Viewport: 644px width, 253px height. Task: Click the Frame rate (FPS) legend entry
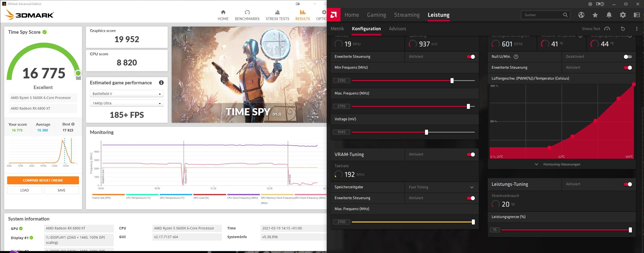(108, 196)
